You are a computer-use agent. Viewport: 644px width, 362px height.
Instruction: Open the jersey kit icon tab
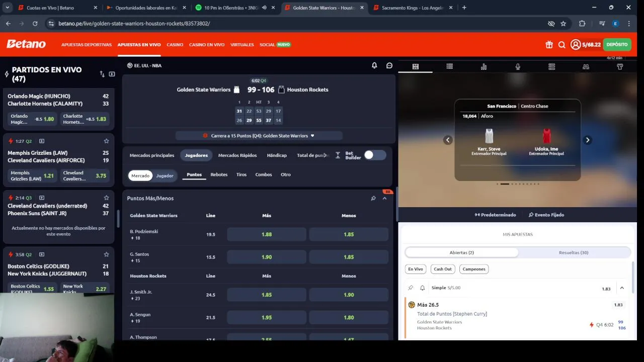click(620, 66)
